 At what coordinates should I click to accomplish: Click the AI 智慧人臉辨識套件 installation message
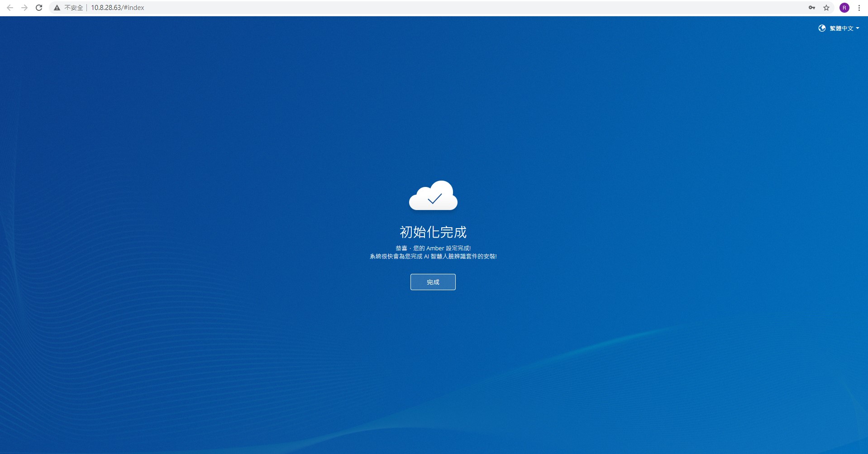[433, 256]
